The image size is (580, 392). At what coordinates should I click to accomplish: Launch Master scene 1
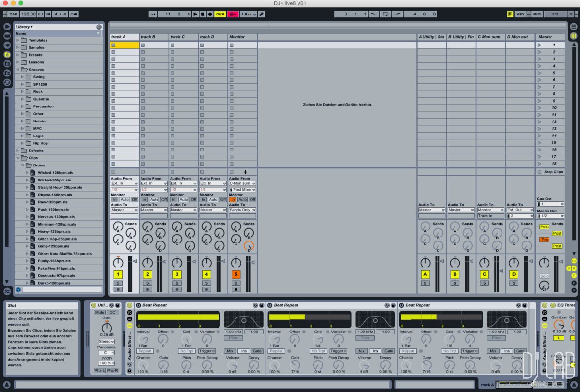(x=540, y=45)
